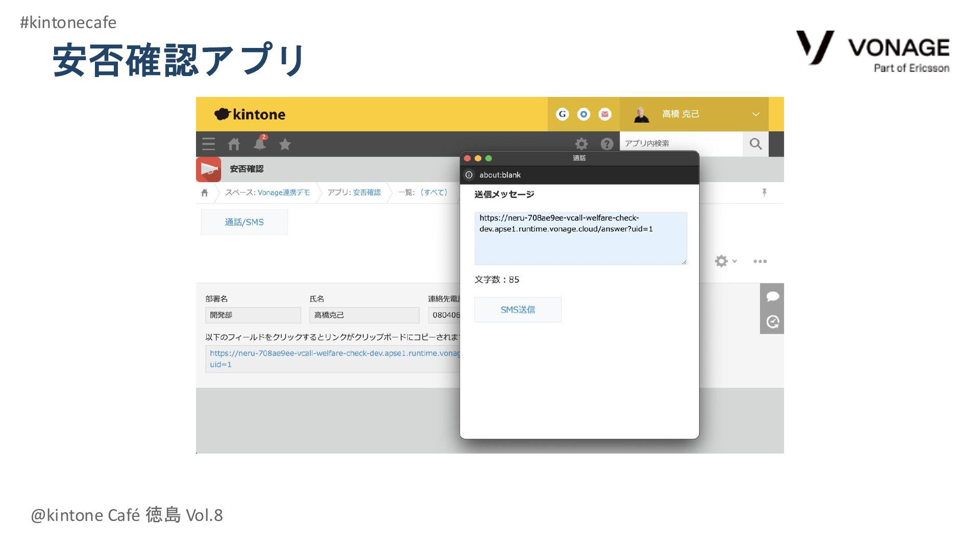
Task: Click the 氏名 field showing 高橋克己
Action: click(x=364, y=315)
